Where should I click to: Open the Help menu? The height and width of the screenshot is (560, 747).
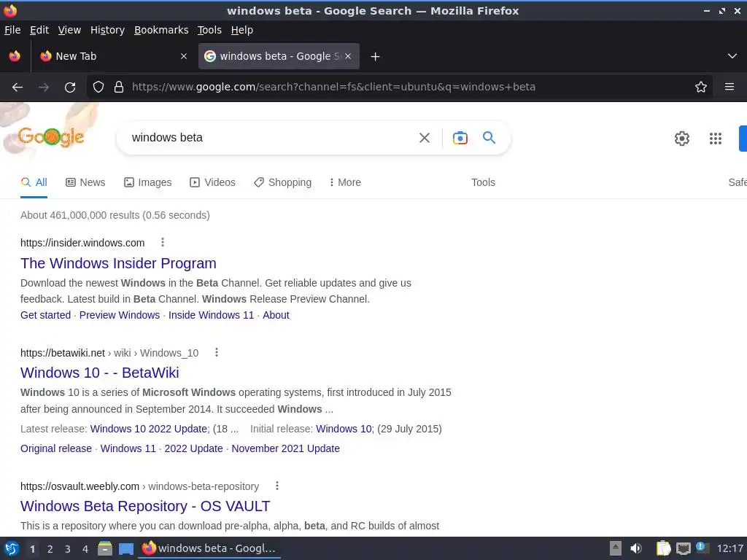242,30
